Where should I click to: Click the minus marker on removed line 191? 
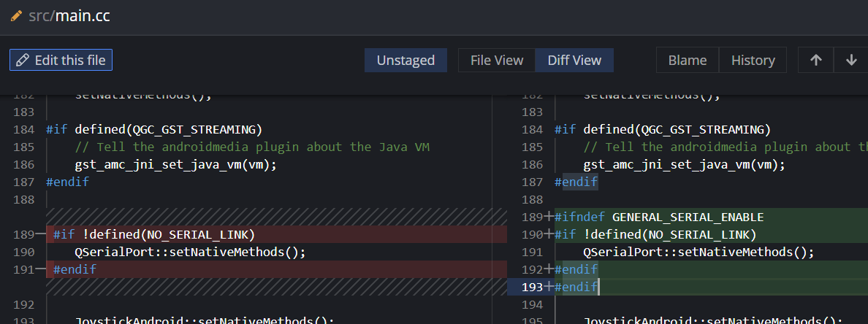40,269
